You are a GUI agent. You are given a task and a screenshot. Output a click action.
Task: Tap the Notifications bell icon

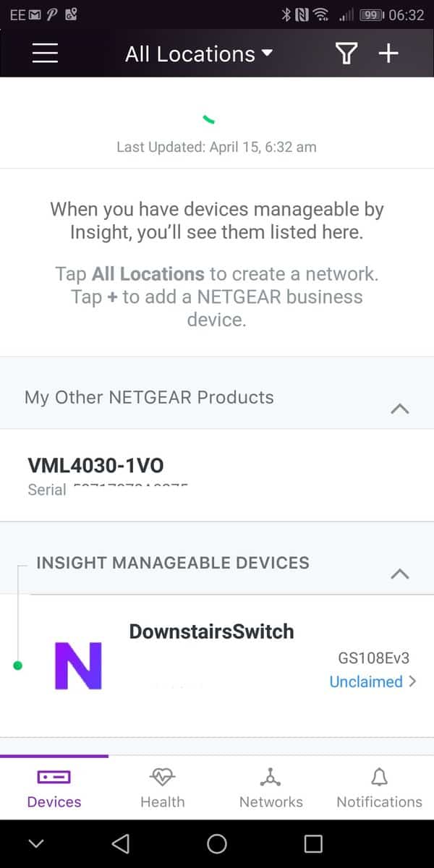click(x=379, y=777)
